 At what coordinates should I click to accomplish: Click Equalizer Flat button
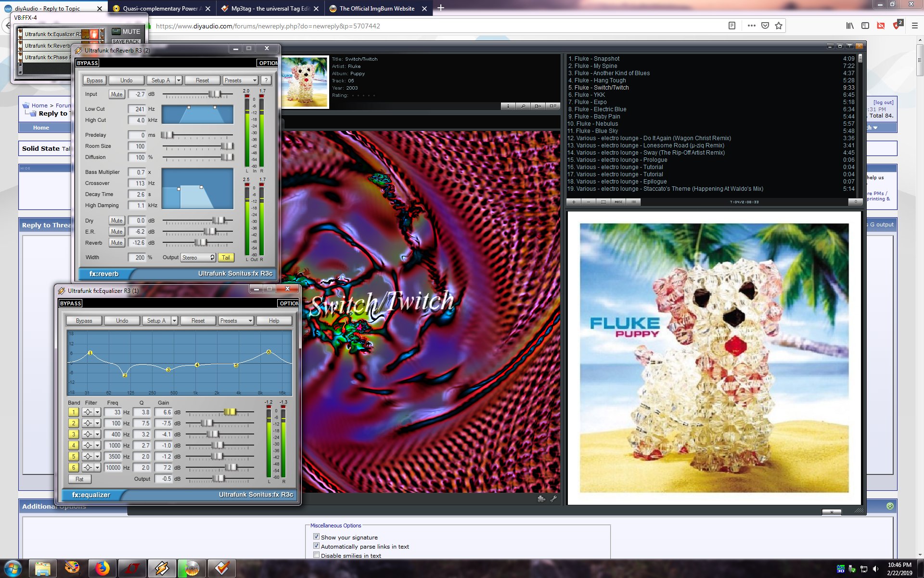tap(79, 479)
